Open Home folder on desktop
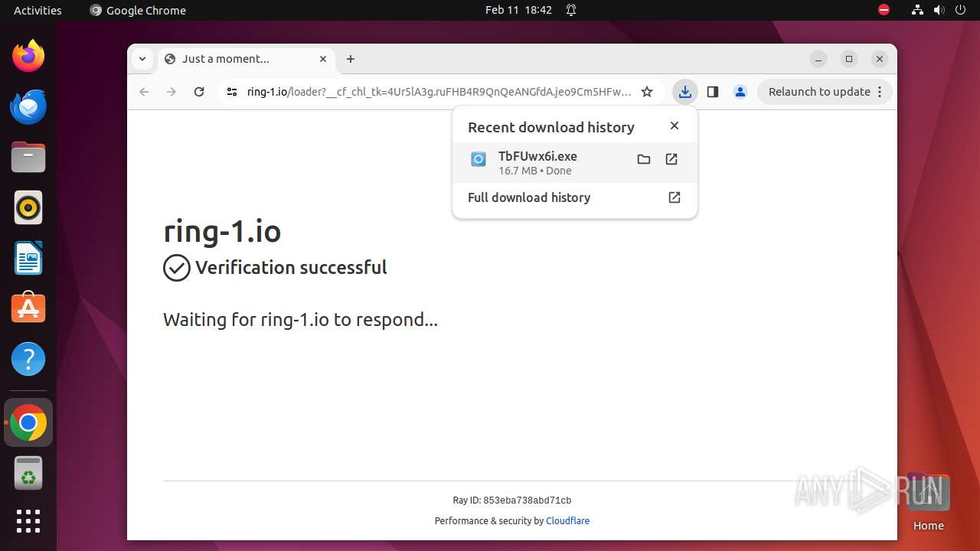980x551 pixels. (x=928, y=501)
